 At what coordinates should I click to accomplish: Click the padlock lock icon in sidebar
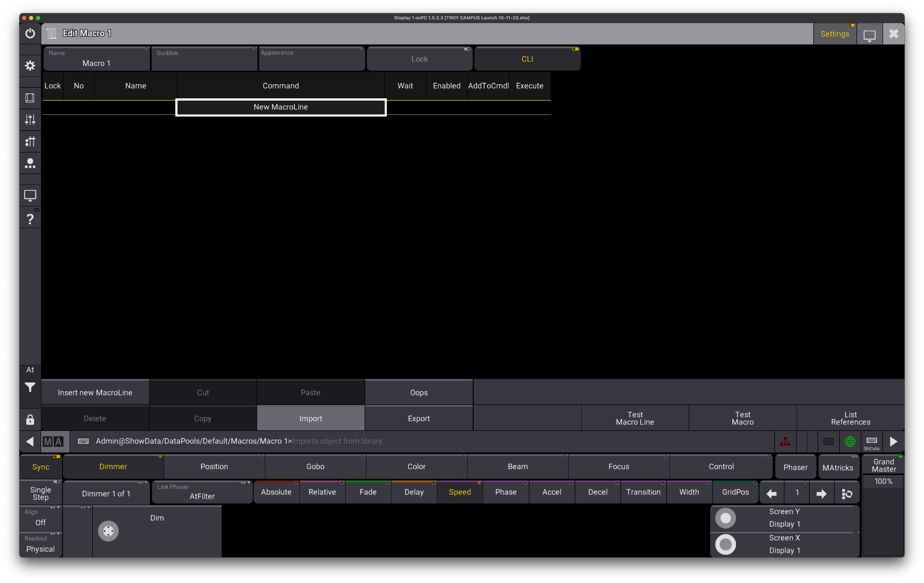30,419
